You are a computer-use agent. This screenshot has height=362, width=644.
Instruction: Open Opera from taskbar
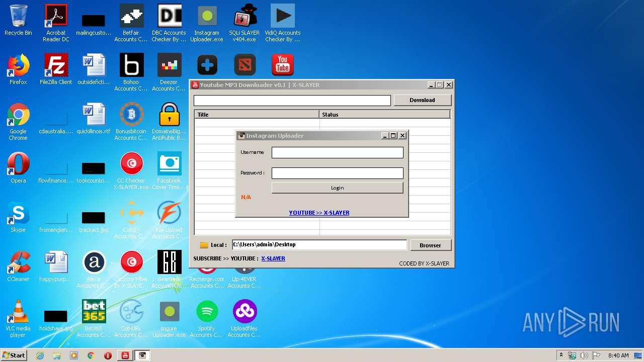coord(108,355)
